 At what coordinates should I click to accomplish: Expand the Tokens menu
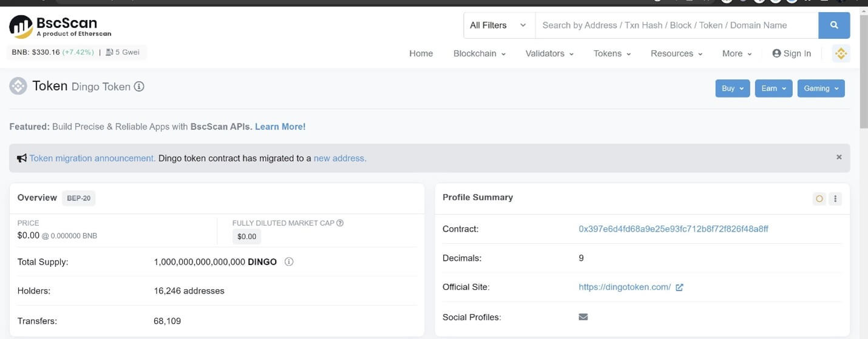point(612,53)
